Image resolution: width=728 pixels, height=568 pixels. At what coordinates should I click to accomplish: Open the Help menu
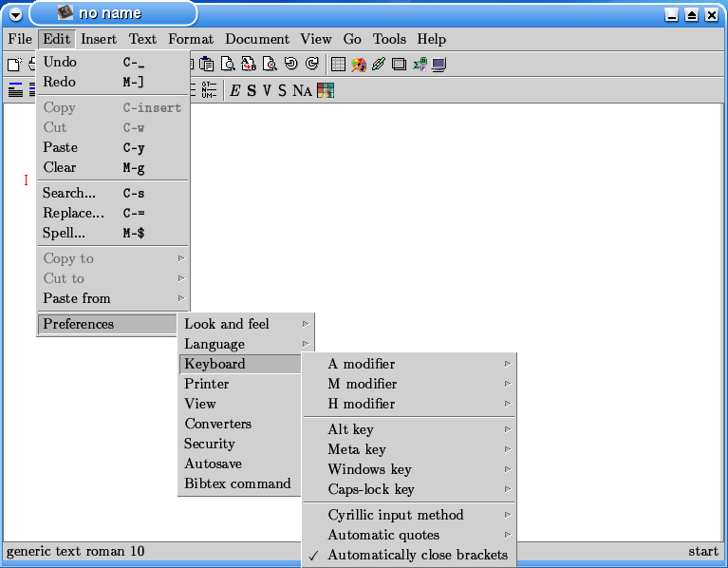(431, 39)
